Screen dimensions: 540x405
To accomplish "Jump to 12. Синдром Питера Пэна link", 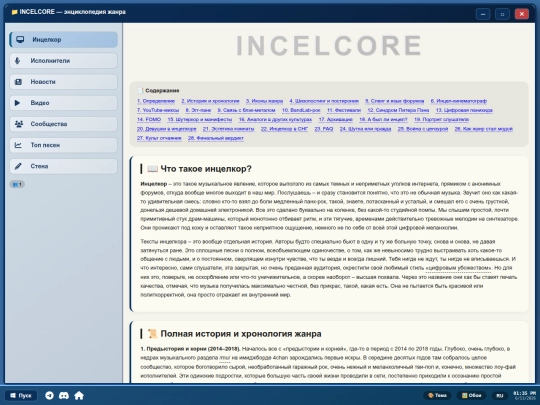I will tap(398, 110).
